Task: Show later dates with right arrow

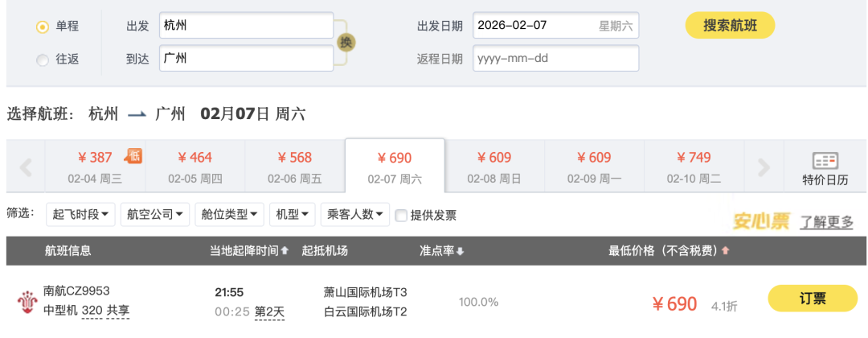Action: tap(764, 167)
